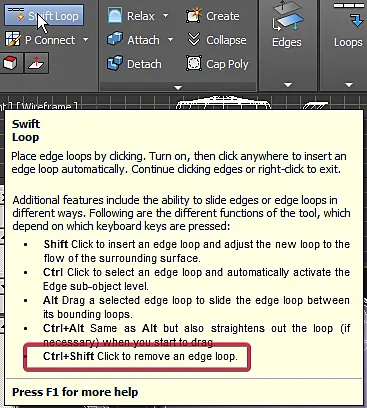Click the plane with red arrow icon

click(x=36, y=63)
